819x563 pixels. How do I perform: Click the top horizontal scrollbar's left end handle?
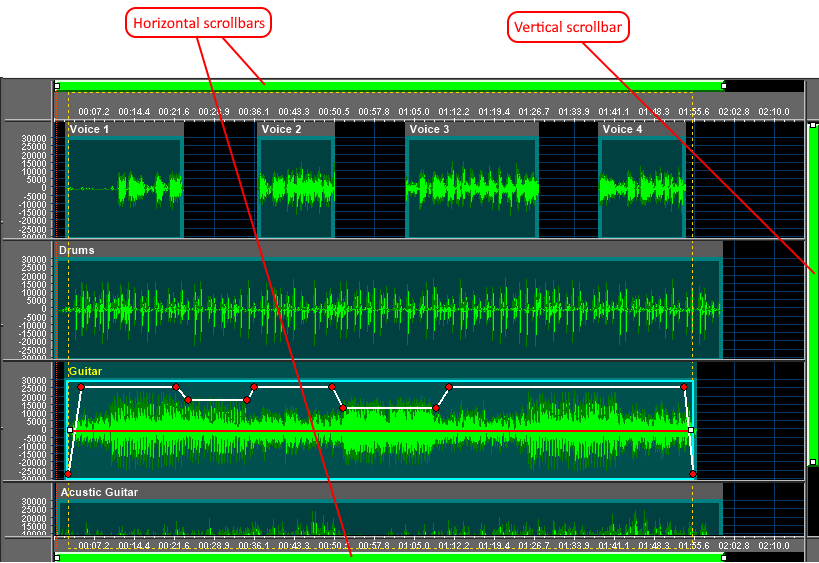57,86
